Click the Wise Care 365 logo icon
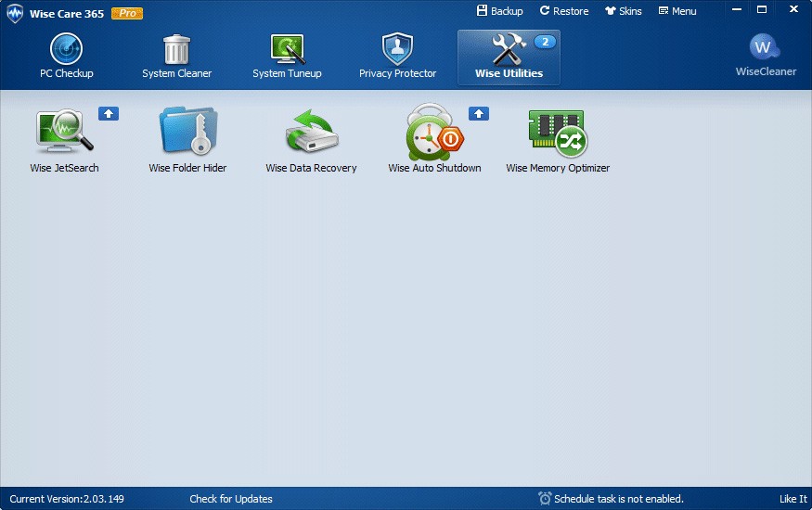Viewport: 812px width, 510px height. coord(15,14)
